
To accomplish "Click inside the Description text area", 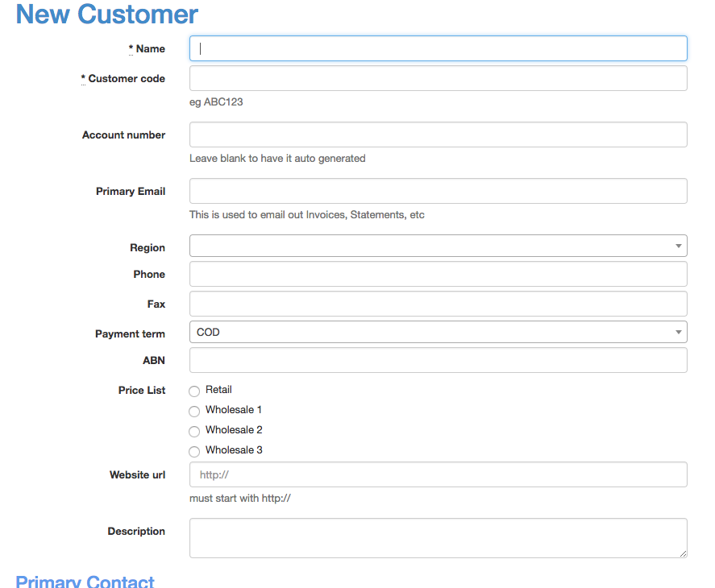I will point(438,537).
